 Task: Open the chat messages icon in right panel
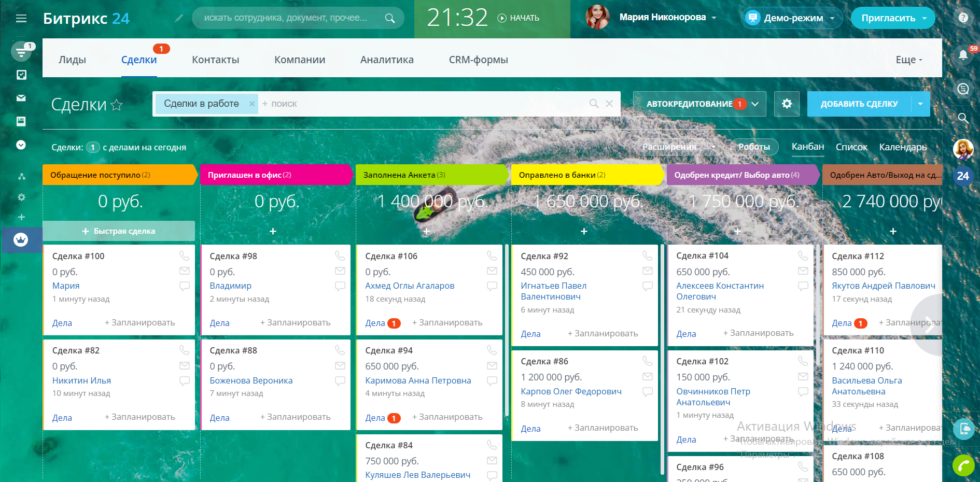tap(963, 89)
